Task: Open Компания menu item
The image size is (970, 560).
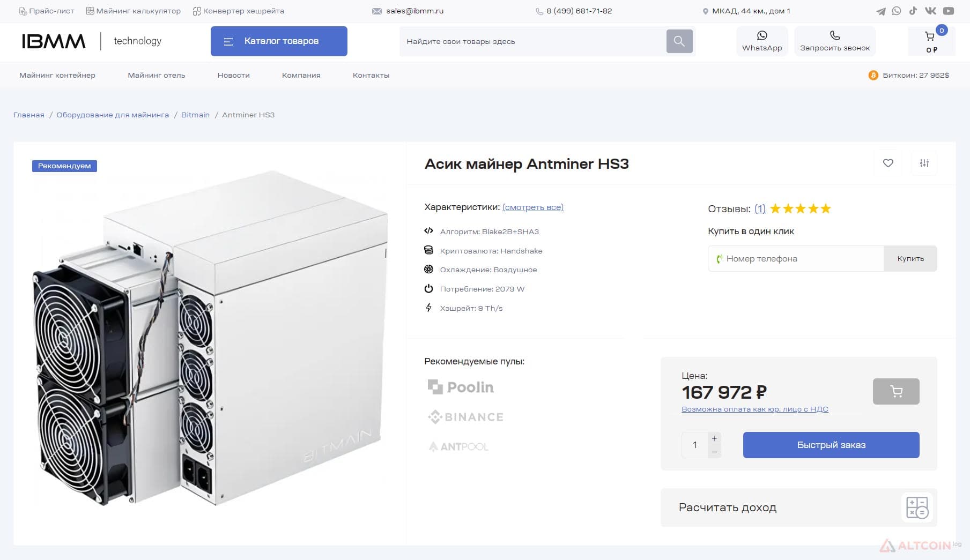Action: click(301, 75)
